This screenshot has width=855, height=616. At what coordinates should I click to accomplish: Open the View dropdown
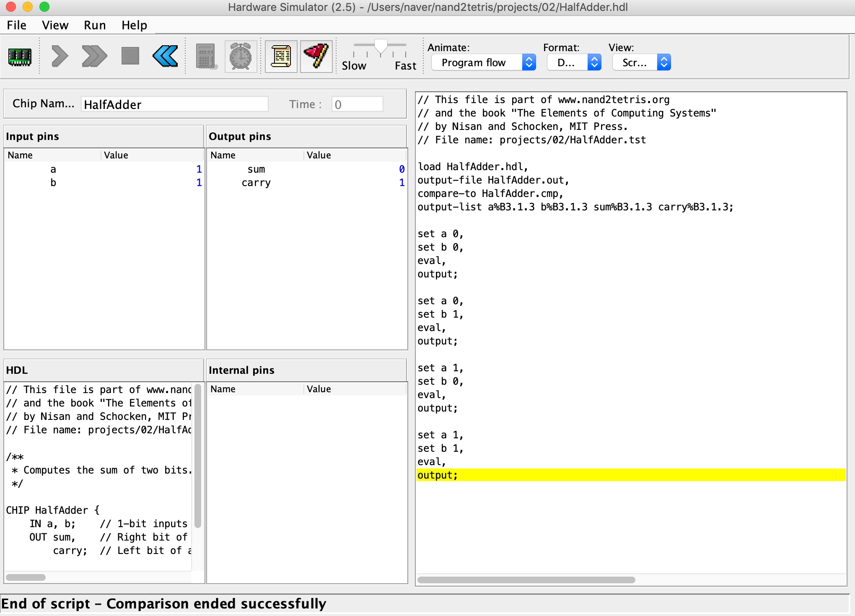[641, 62]
